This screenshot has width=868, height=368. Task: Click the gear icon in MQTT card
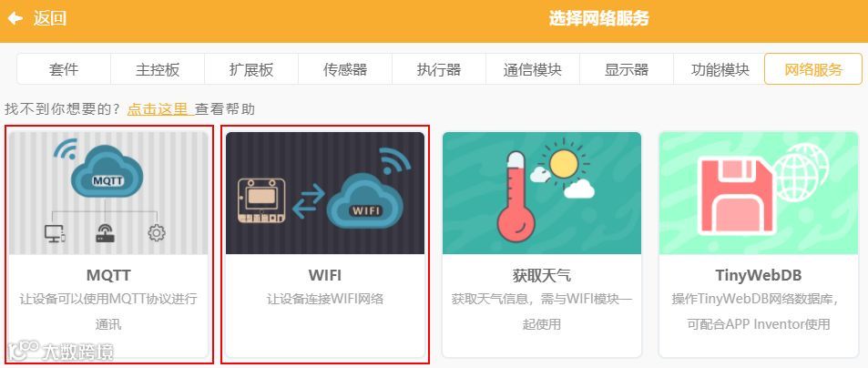[157, 233]
